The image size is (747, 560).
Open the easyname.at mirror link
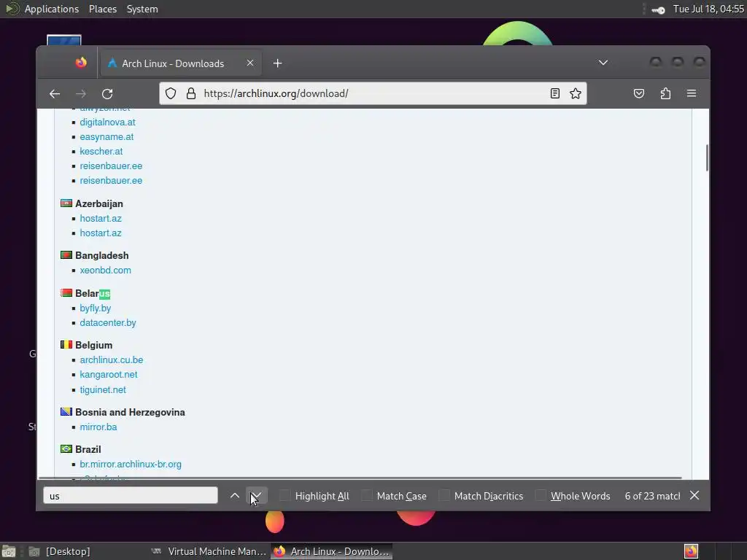(x=107, y=136)
